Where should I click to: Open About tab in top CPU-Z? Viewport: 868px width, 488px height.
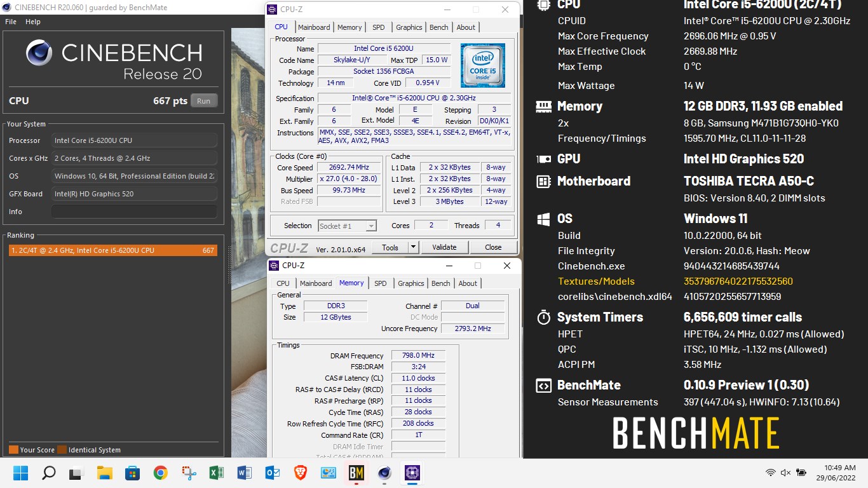point(466,27)
